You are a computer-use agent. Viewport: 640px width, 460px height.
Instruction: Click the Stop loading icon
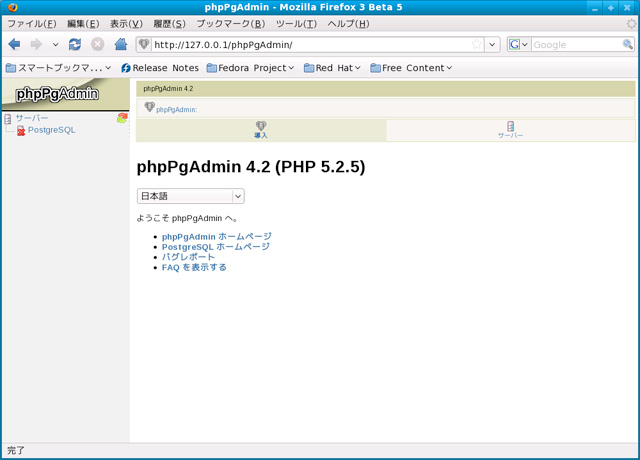pyautogui.click(x=98, y=44)
